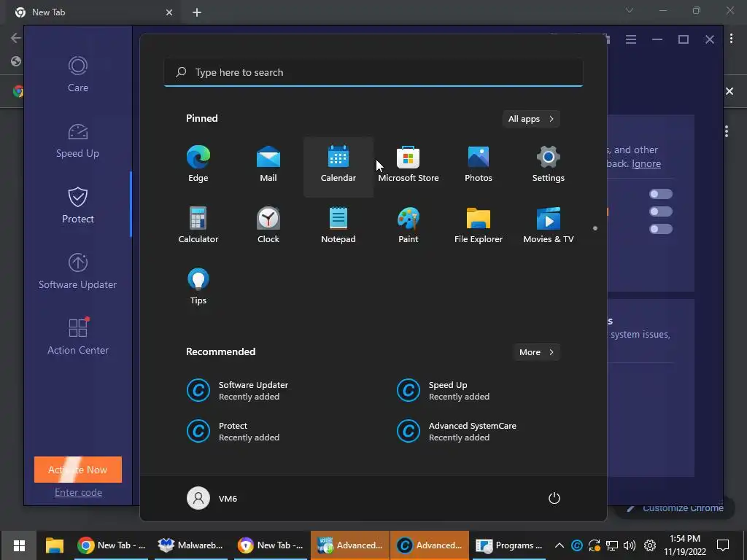Switch to Advanced installer taskbar item
Image resolution: width=747 pixels, height=560 pixels.
click(x=350, y=545)
